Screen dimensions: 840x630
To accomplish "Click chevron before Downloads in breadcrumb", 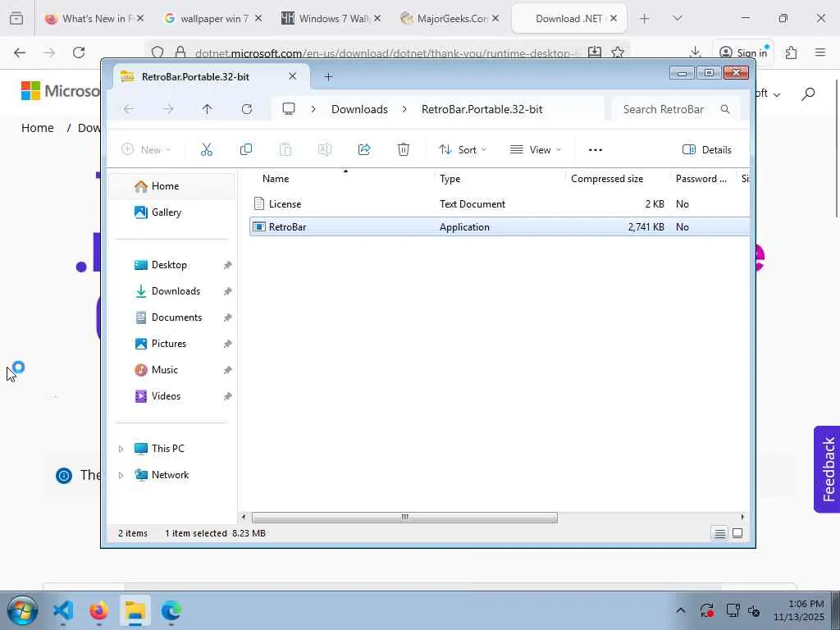I will pos(313,109).
